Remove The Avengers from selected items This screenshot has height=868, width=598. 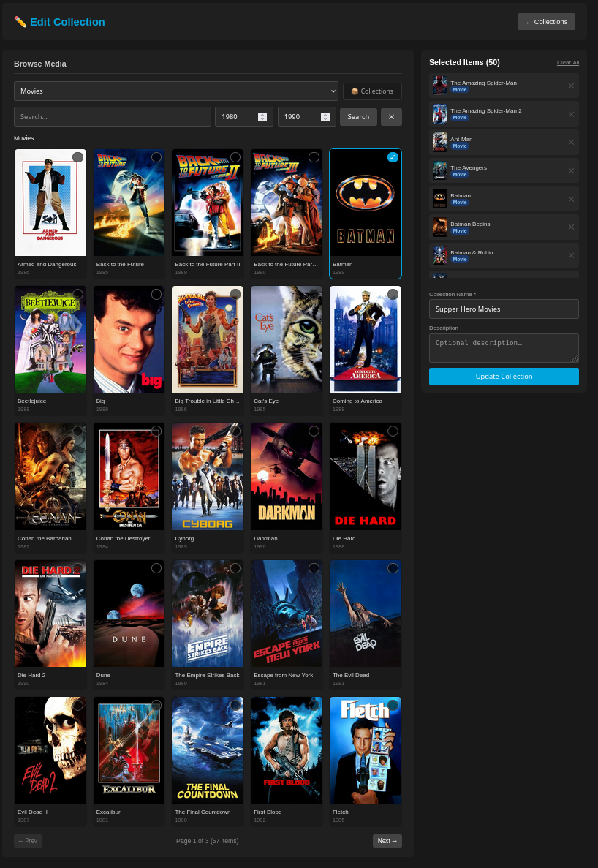[x=571, y=170]
